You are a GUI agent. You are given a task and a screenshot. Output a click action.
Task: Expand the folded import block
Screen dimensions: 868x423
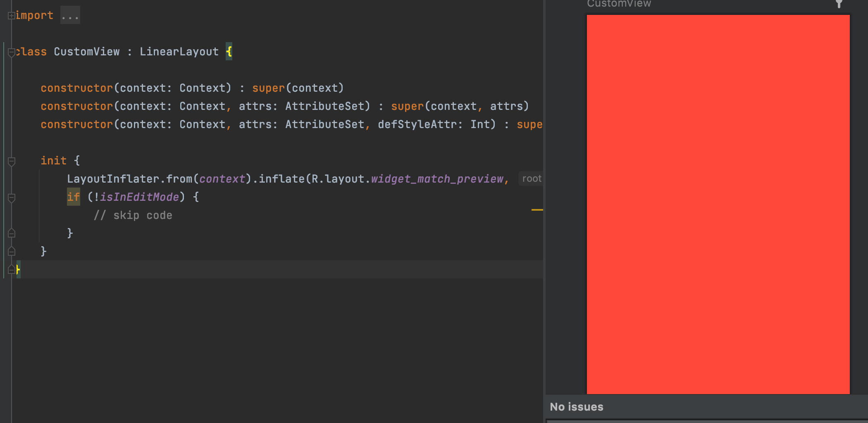pos(12,16)
